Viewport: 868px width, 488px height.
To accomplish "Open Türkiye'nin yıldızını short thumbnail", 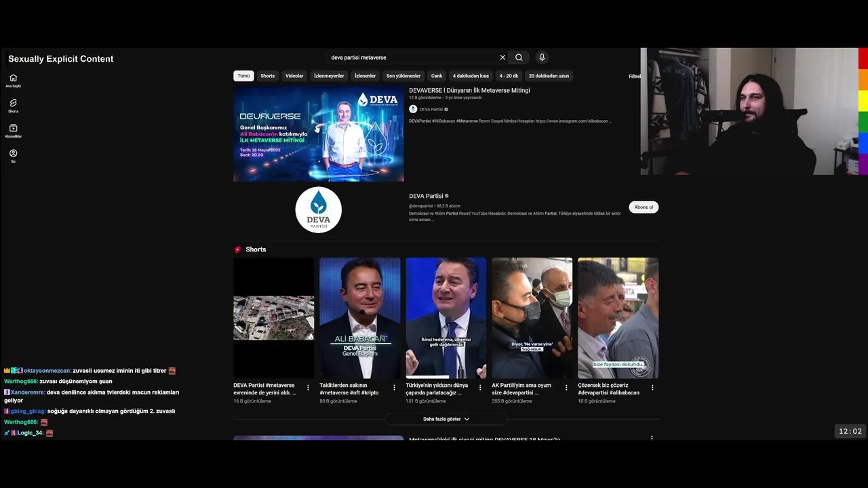I will (446, 318).
